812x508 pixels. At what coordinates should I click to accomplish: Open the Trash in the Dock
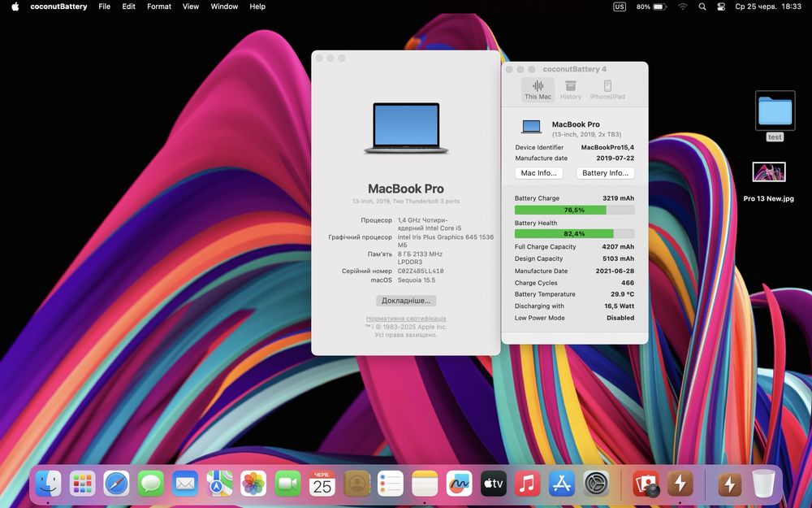pyautogui.click(x=764, y=484)
